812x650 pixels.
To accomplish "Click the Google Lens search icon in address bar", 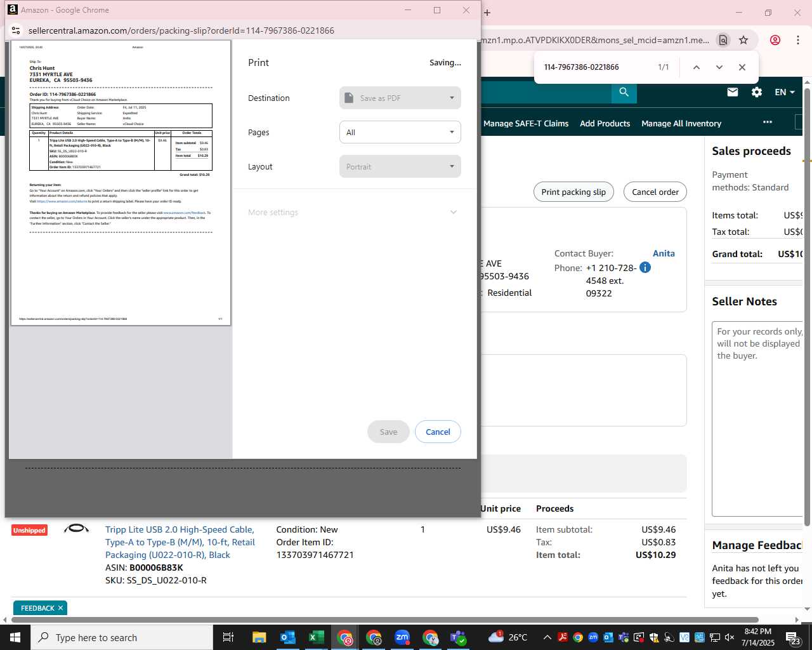I will click(723, 40).
